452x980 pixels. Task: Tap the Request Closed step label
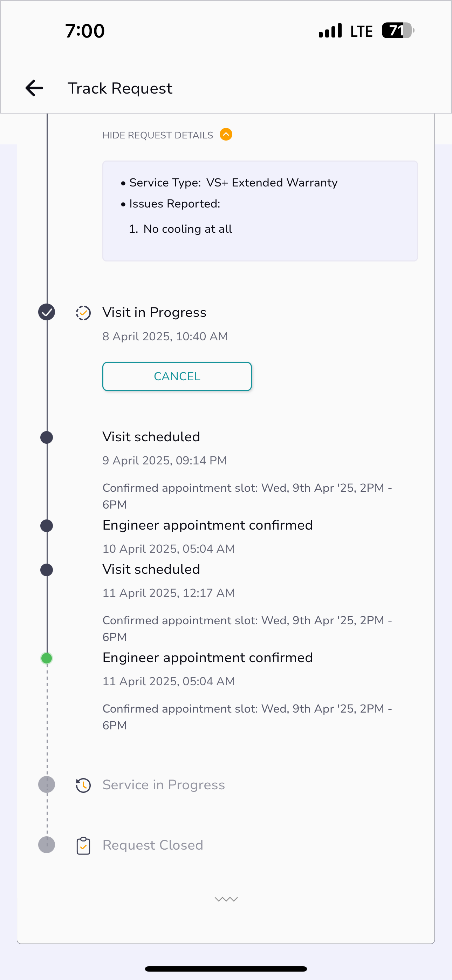point(152,845)
